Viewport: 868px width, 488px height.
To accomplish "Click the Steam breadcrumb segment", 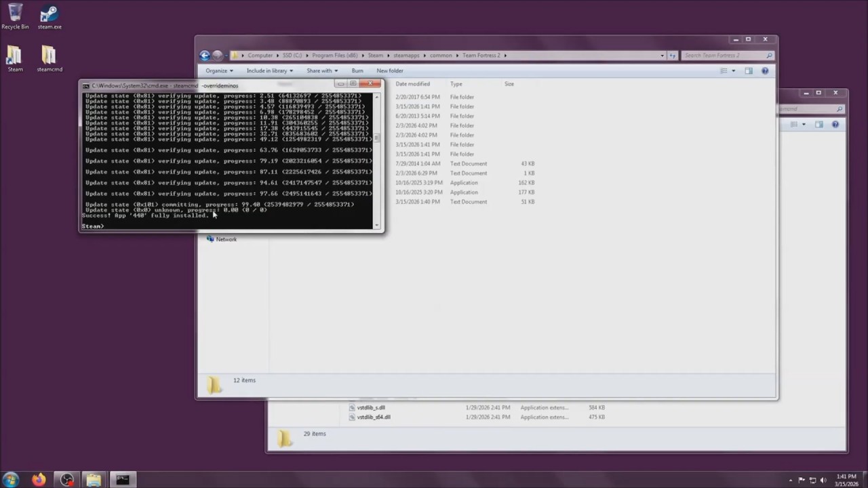I will click(375, 56).
